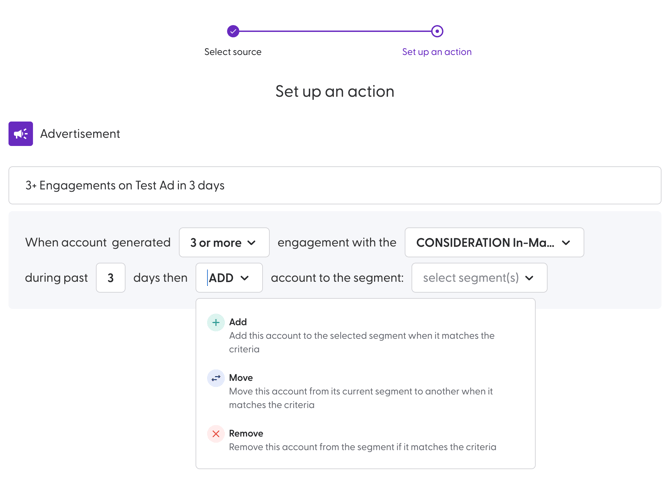Click the days number input field
670x480 pixels.
tap(110, 278)
